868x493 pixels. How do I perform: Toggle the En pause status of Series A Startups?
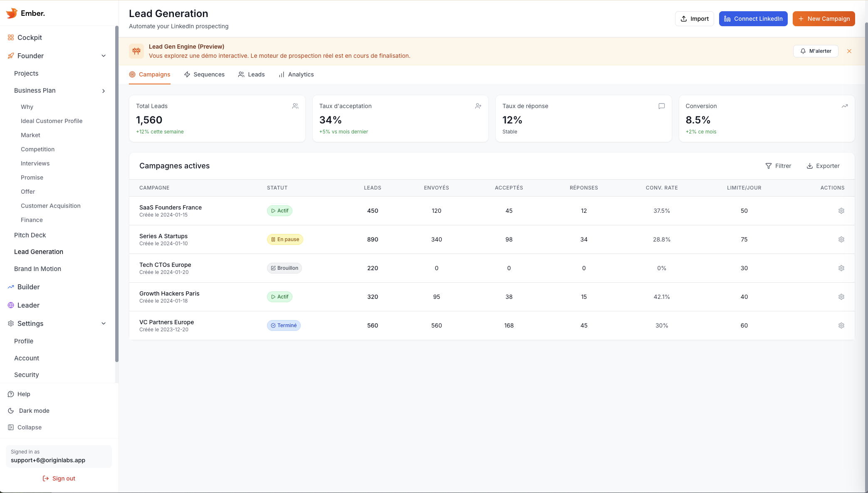click(x=284, y=239)
